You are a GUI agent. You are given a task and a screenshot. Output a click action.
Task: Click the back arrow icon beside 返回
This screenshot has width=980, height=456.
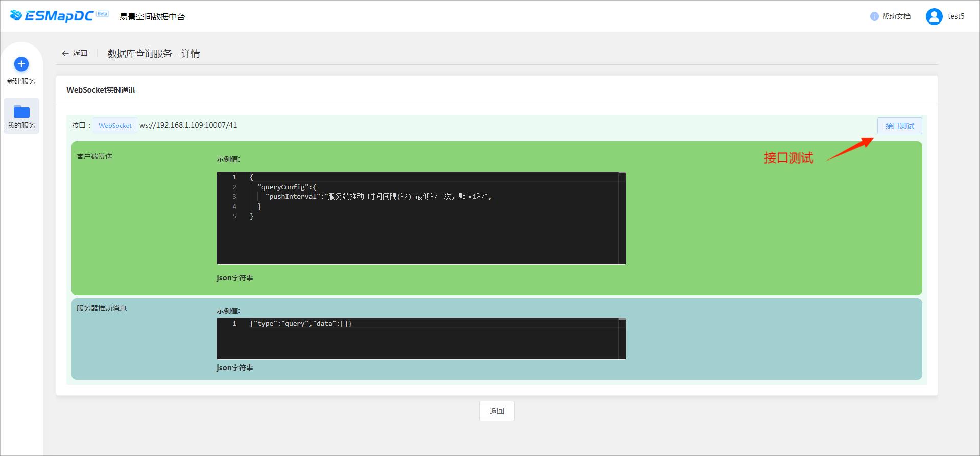[x=65, y=53]
